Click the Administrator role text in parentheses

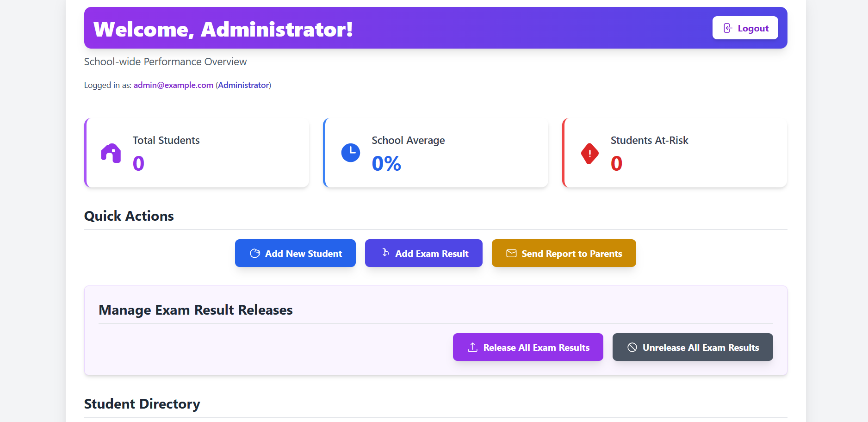243,85
